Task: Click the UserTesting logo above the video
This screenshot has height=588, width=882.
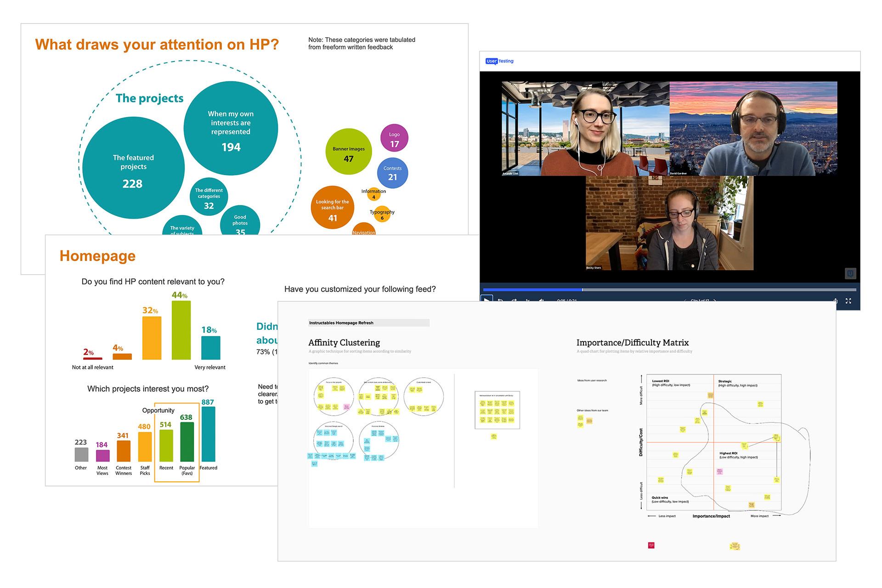Action: pos(499,61)
